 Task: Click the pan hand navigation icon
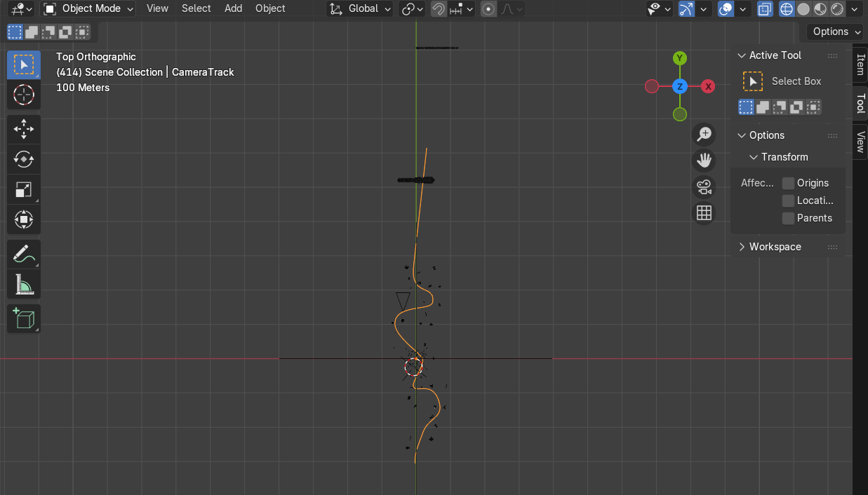click(704, 161)
